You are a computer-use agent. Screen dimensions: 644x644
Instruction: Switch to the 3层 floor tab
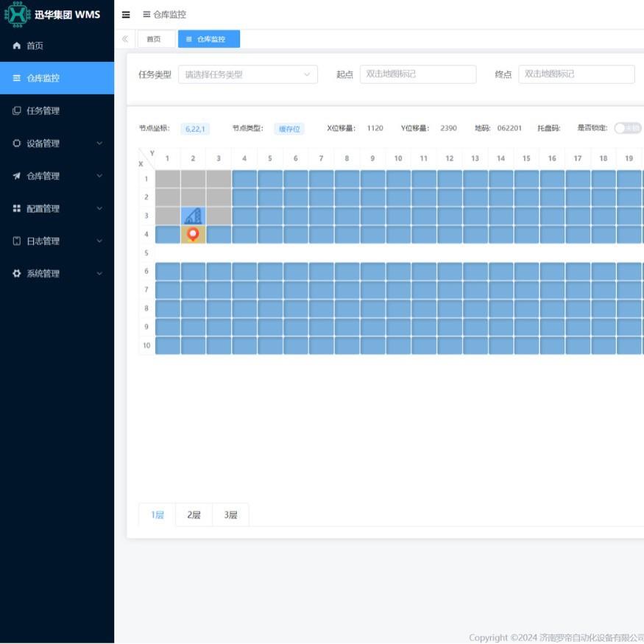230,514
